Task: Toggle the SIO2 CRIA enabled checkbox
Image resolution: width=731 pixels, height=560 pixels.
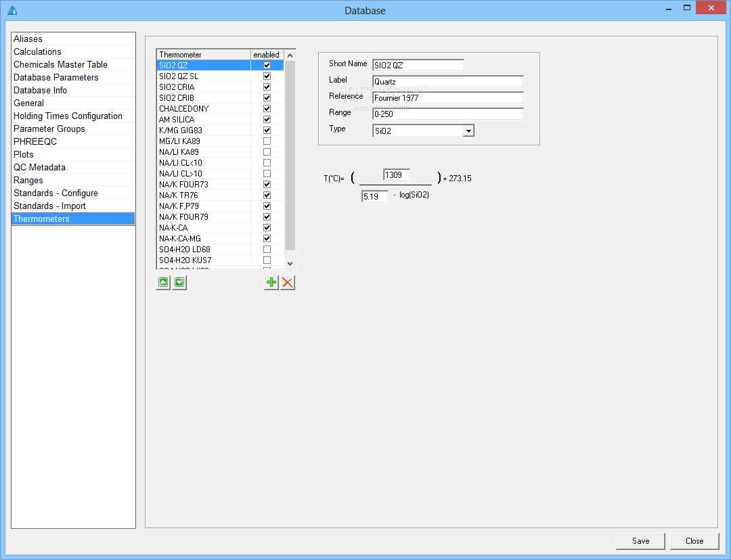Action: coord(267,87)
